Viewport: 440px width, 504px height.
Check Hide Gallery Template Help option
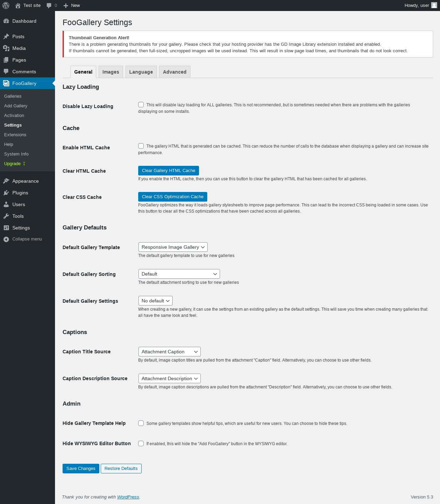coord(141,423)
